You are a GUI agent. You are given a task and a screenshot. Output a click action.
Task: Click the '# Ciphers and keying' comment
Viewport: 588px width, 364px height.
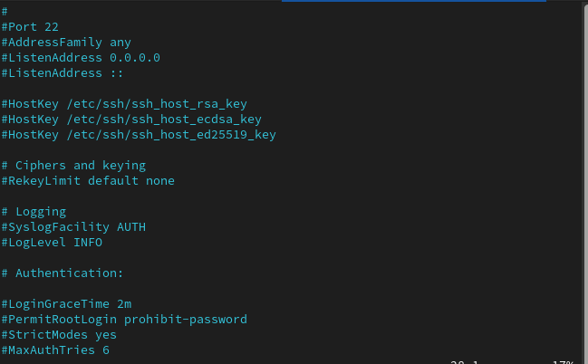(x=73, y=165)
